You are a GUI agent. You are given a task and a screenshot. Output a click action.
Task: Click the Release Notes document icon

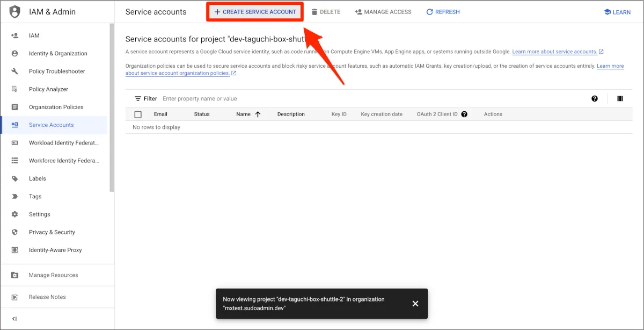15,297
